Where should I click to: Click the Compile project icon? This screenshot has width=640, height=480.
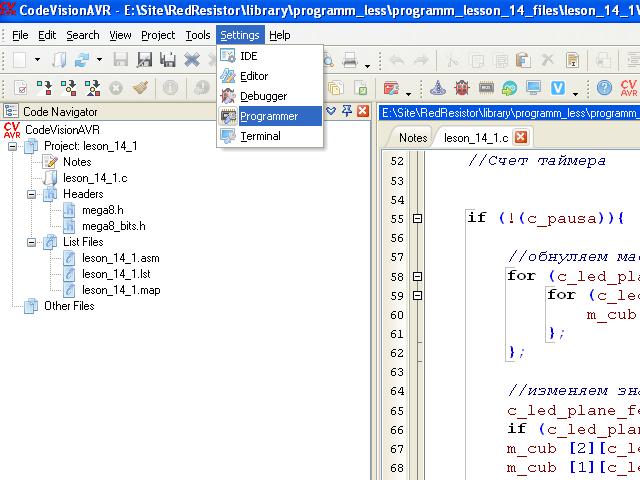pyautogui.click(x=44, y=88)
